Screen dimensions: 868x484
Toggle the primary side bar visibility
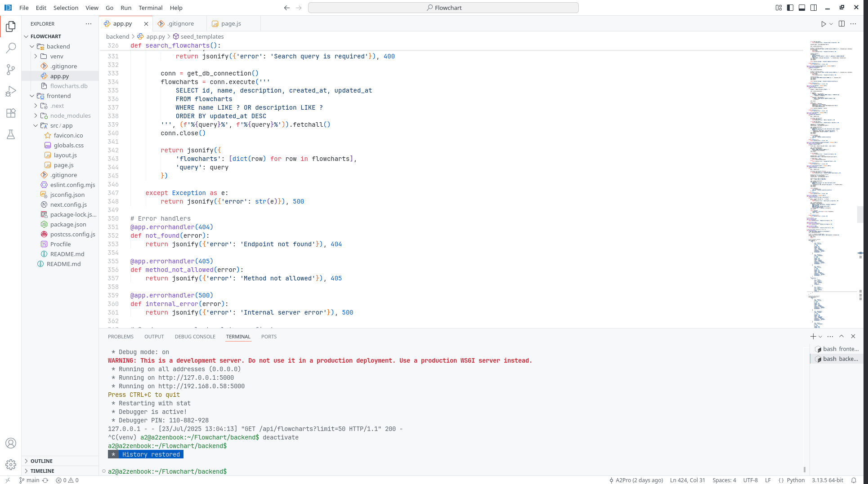790,8
